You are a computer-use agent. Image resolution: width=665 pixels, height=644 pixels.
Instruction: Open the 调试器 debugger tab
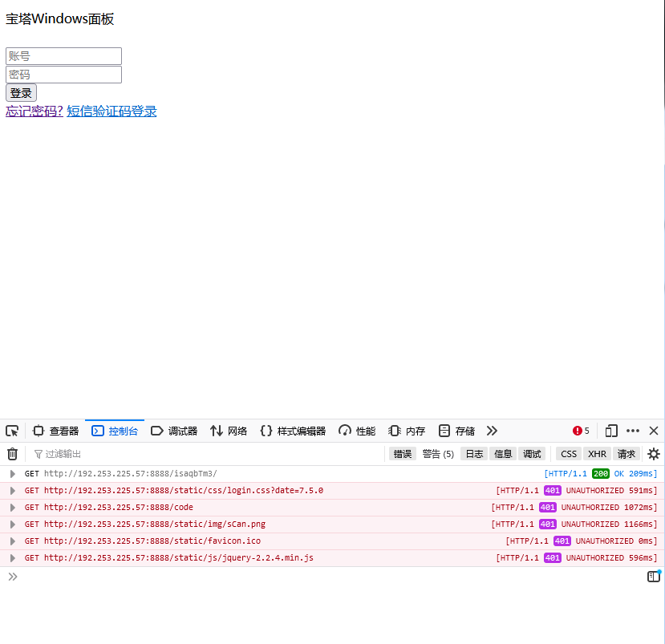tap(174, 431)
